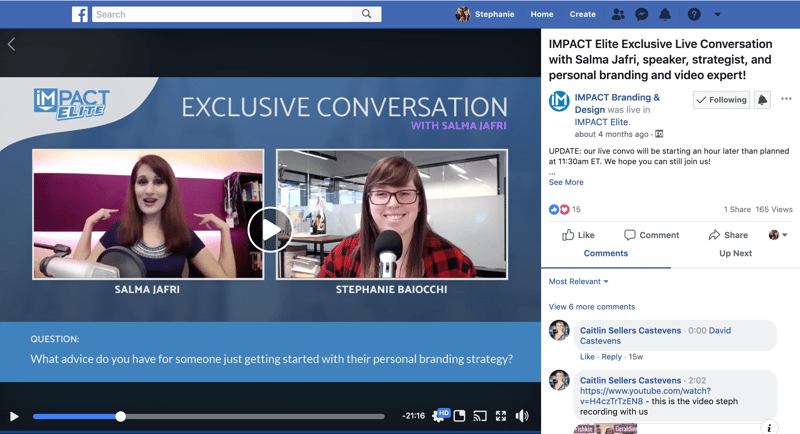
Task: Click the info icon at bottom right
Action: 769,427
